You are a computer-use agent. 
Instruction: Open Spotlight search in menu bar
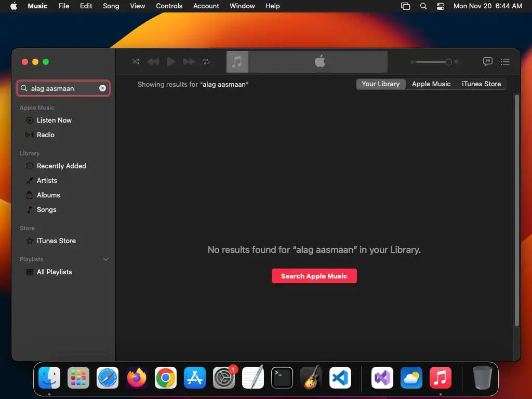point(423,6)
